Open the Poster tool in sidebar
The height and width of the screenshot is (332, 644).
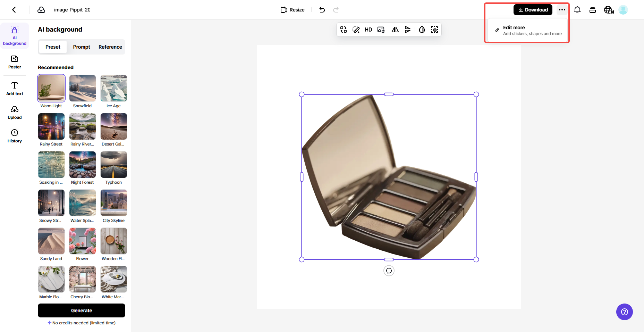pyautogui.click(x=15, y=63)
